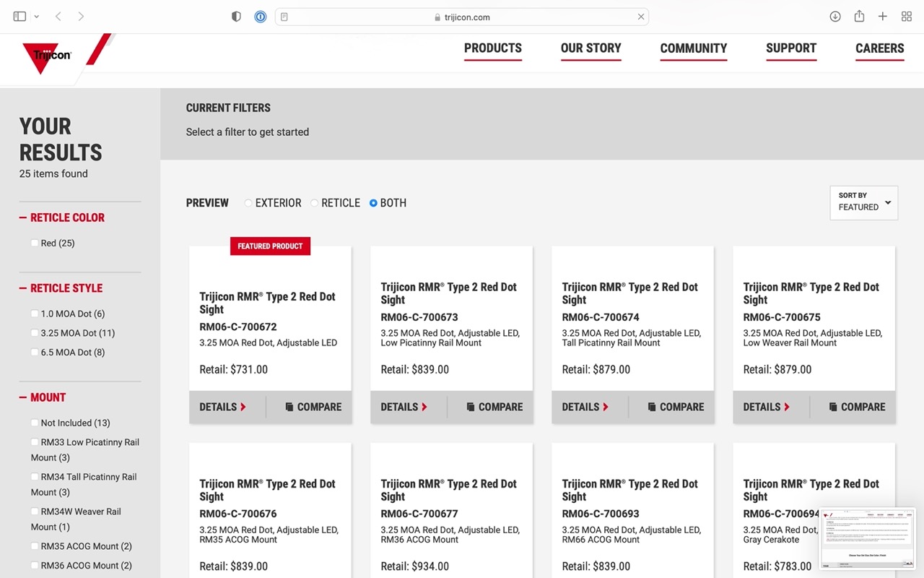Open the privacy shield icon
This screenshot has width=924, height=578.
click(x=236, y=17)
